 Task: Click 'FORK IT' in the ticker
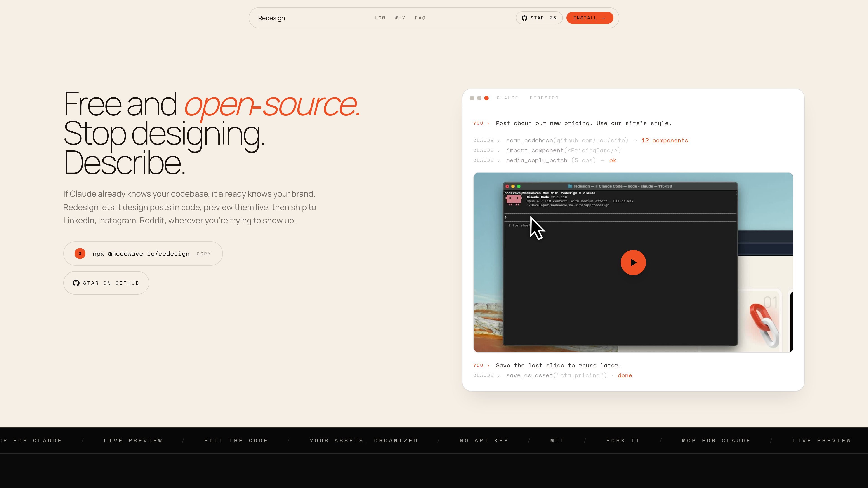623,441
